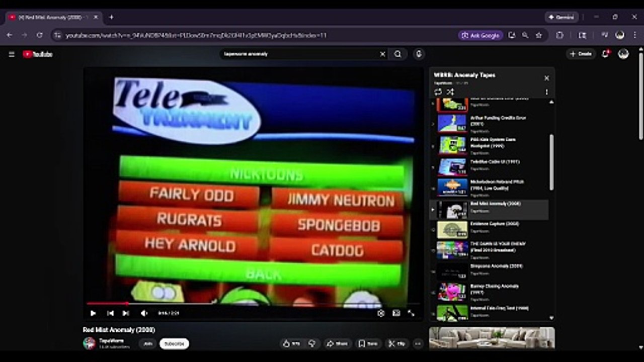Screen dimensions: 644x362
Task: Click the Create button
Action: (x=581, y=54)
